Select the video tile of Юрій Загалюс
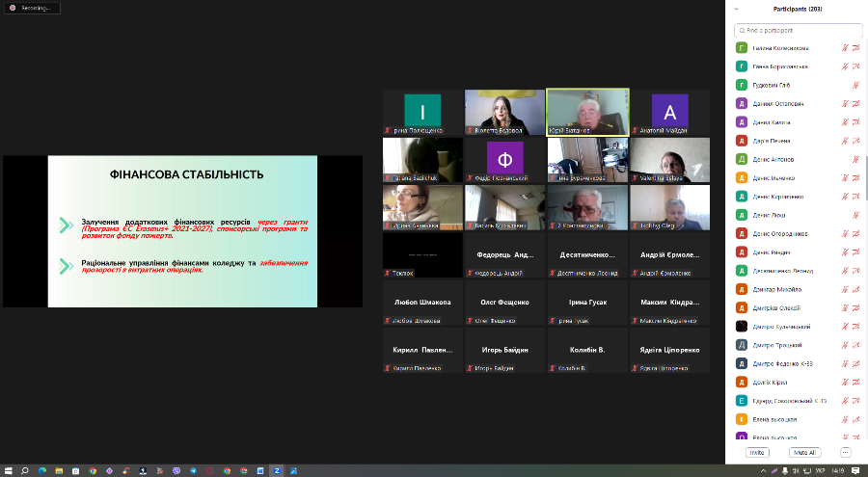Screen dimensions: 868x477 pos(587,112)
